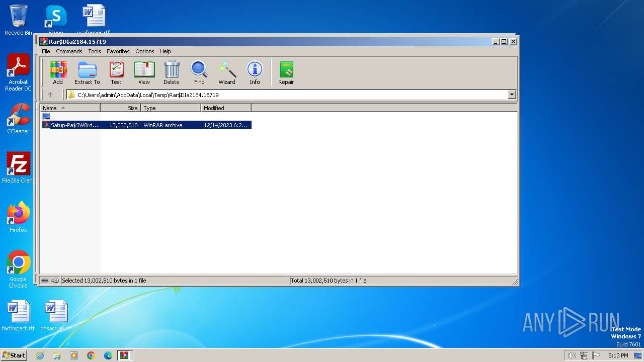Click WinRAR window resize grip
The image size is (644, 362).
(514, 281)
